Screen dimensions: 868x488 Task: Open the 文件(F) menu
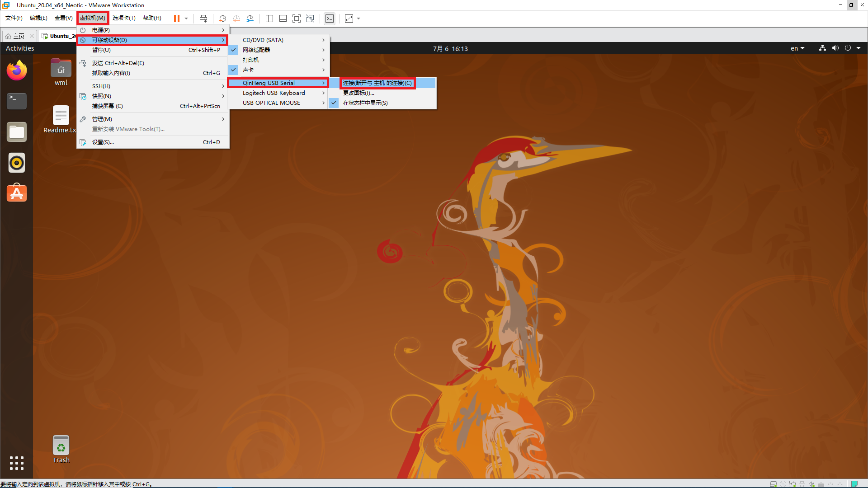14,18
